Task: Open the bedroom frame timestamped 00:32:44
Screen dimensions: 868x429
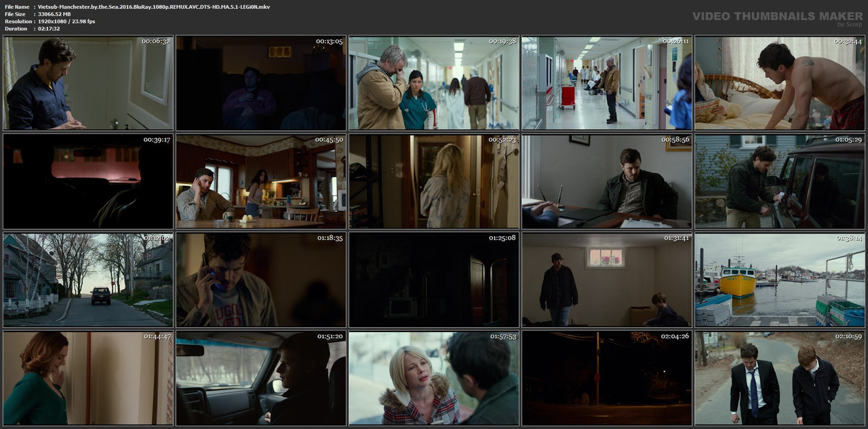Action: 780,83
